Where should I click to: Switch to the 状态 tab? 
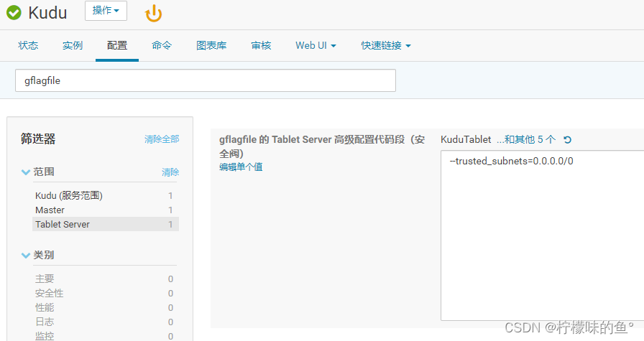click(x=28, y=45)
